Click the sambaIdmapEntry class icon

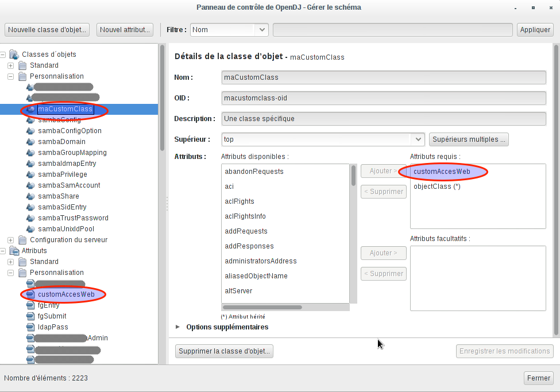tap(30, 164)
